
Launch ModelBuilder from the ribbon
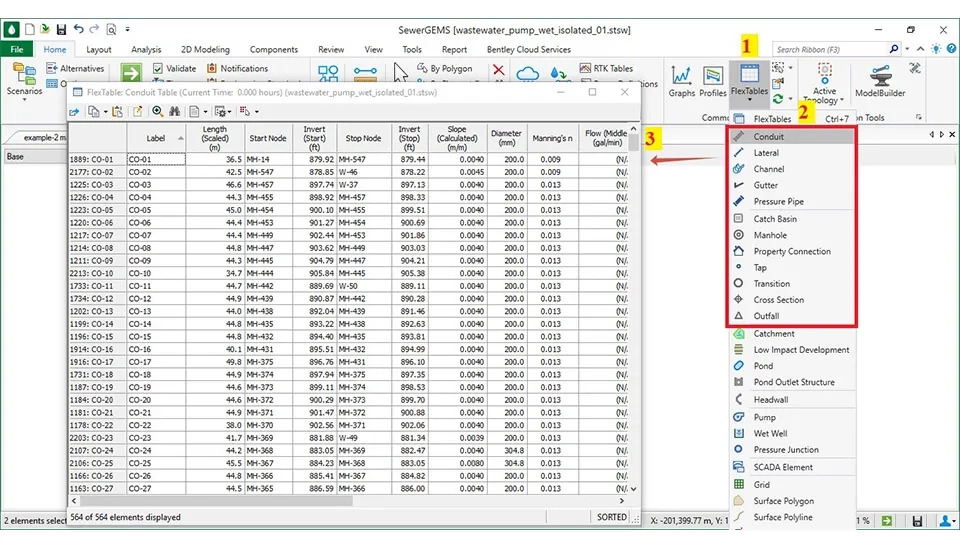(x=879, y=80)
